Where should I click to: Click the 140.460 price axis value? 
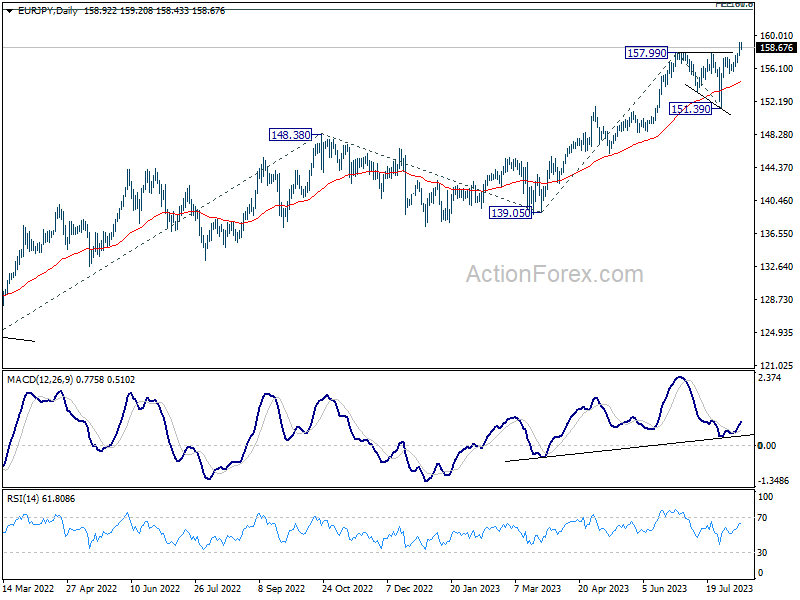click(777, 201)
